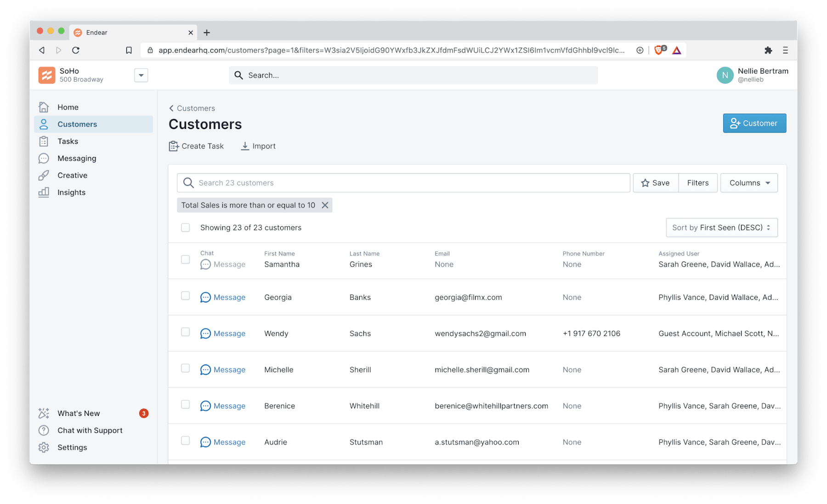Save the current customer filter view

656,183
